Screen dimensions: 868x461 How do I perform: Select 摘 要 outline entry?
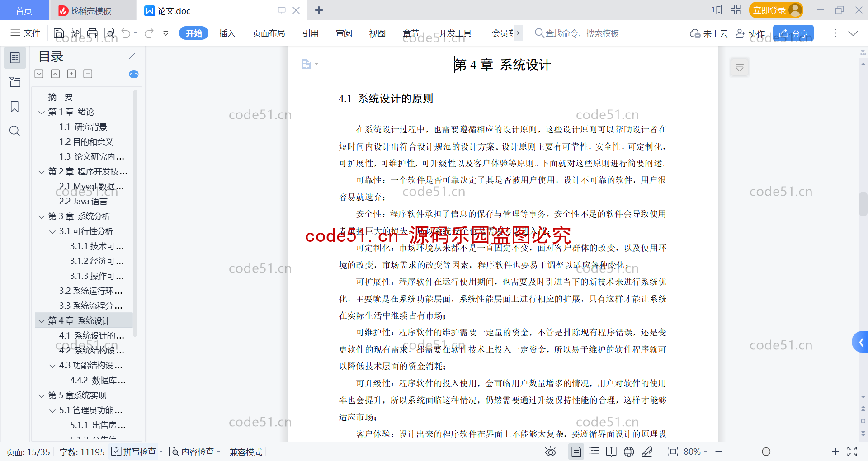point(61,97)
